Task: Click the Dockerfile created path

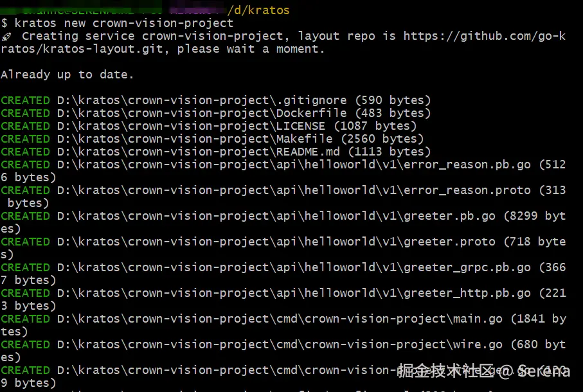Action: (244, 113)
